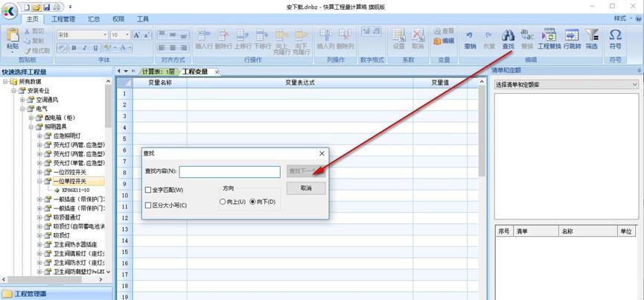Open the font color A dropdown arrow

[130, 48]
